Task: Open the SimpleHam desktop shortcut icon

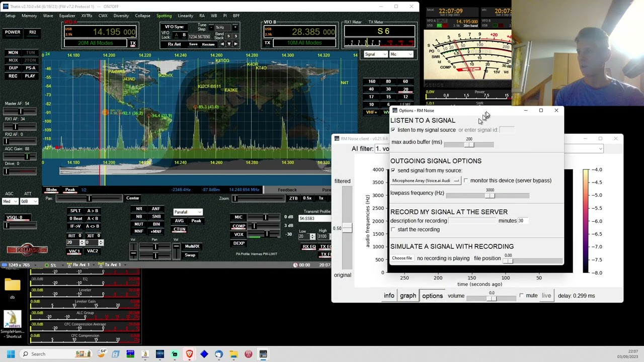Action: [12, 325]
